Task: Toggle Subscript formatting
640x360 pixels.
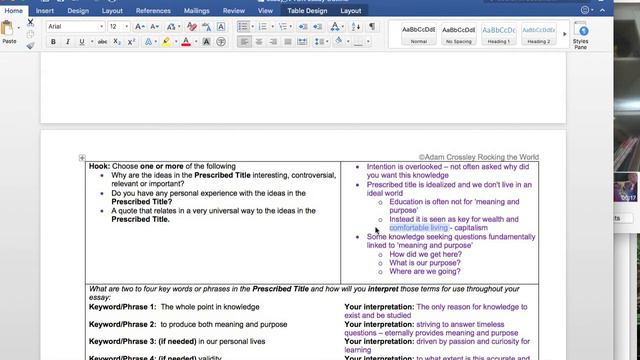Action: point(117,42)
